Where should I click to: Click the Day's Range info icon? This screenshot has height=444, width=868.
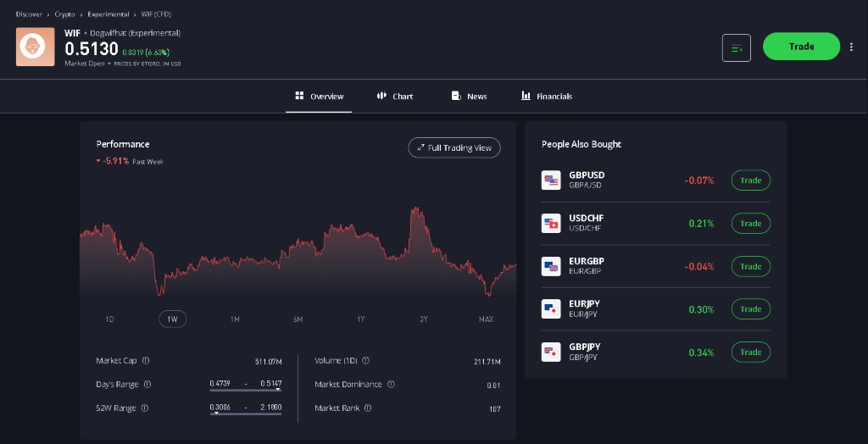[147, 385]
